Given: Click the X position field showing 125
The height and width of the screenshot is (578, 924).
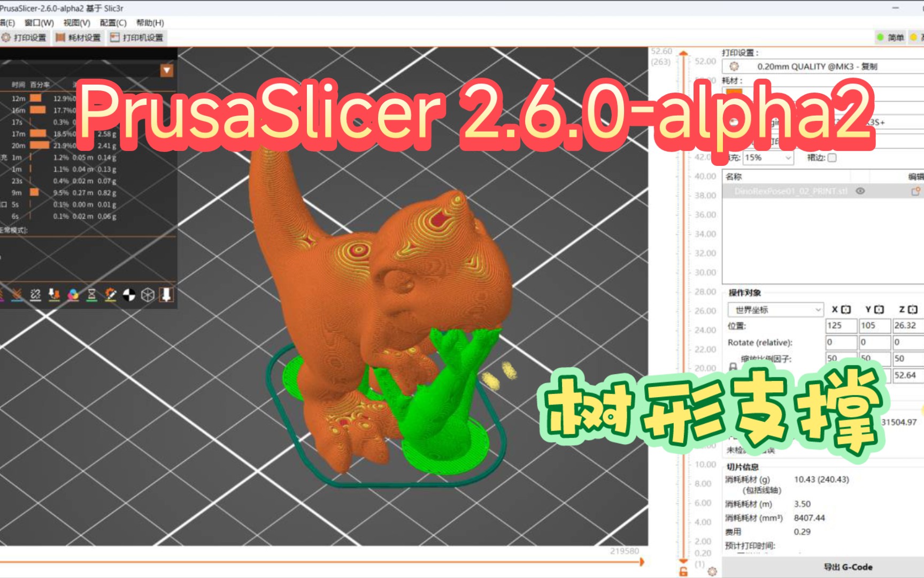Looking at the screenshot, I should pyautogui.click(x=841, y=325).
